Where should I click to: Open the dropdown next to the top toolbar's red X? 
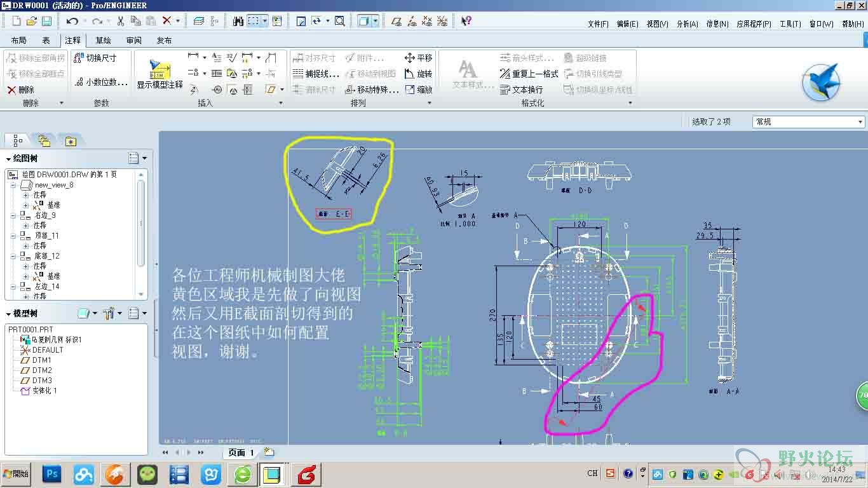[178, 21]
